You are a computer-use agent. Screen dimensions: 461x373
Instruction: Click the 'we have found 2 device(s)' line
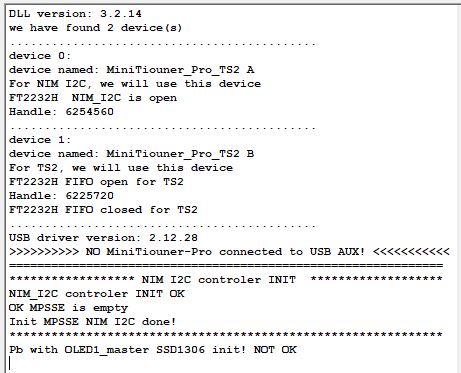pyautogui.click(x=96, y=28)
